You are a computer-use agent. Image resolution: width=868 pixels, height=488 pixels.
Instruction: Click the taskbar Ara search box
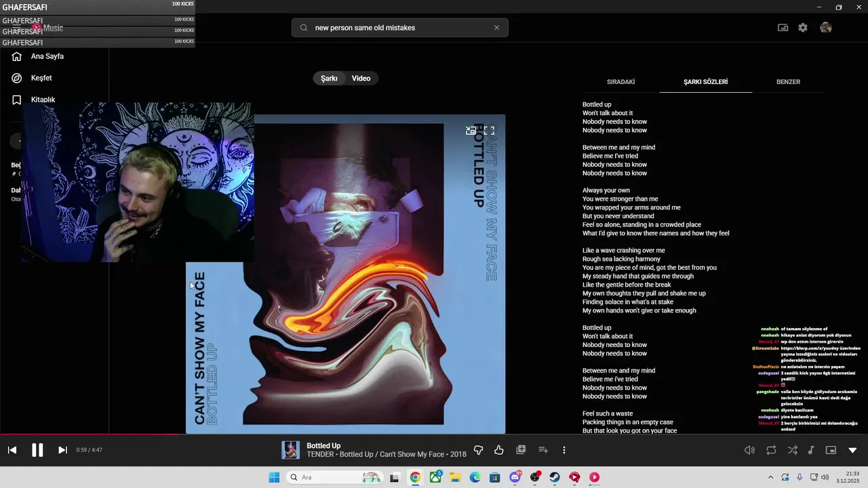coord(335,477)
